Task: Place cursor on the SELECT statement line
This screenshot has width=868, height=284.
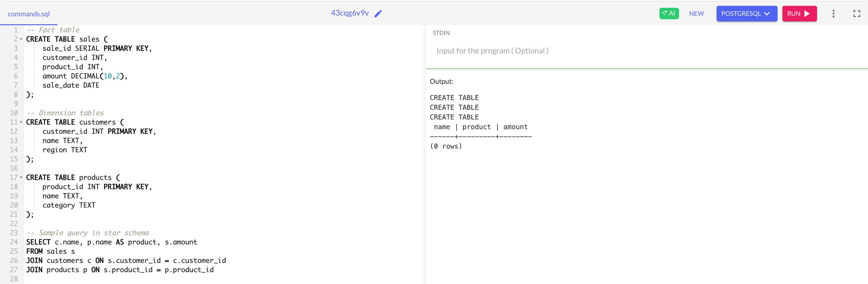Action: point(111,242)
